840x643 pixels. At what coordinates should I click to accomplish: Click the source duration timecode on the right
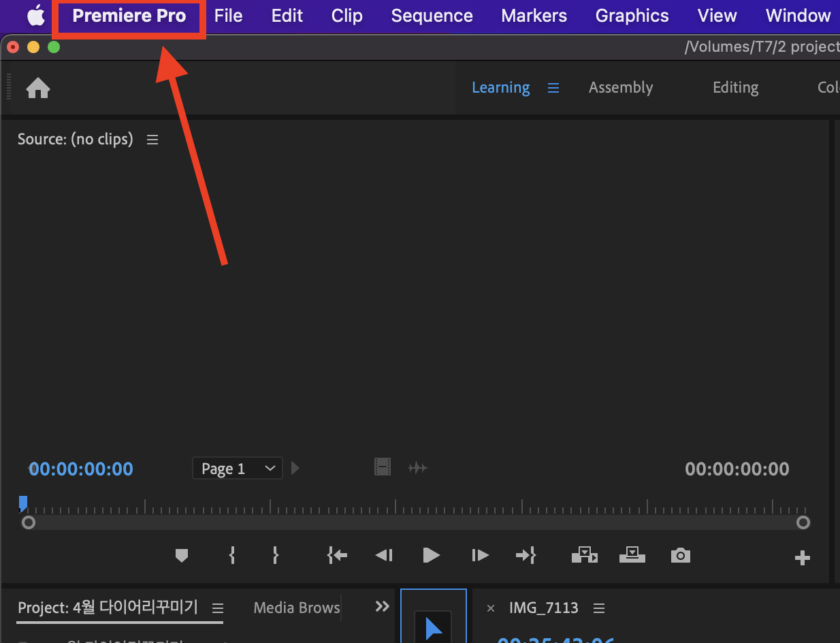click(737, 469)
